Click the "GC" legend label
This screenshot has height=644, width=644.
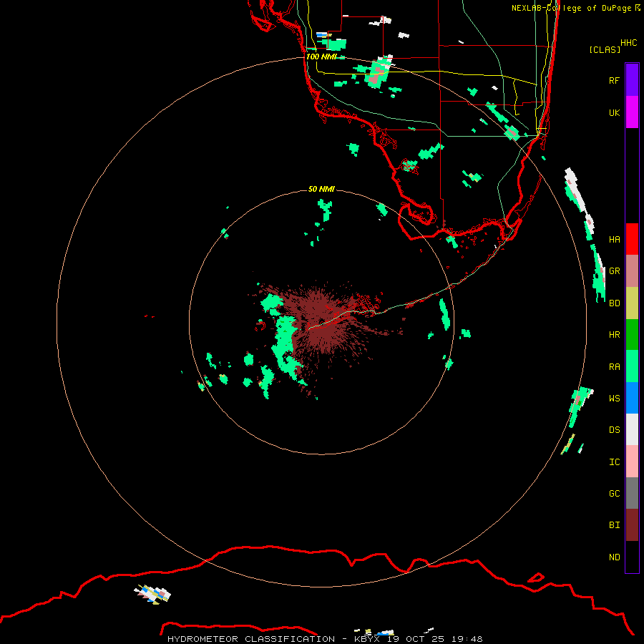[x=614, y=494]
